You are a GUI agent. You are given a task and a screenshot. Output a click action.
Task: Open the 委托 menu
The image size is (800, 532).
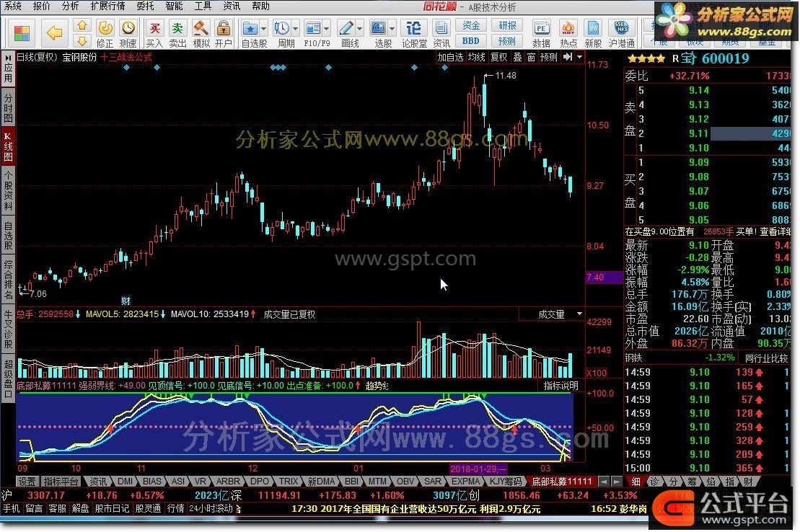146,6
